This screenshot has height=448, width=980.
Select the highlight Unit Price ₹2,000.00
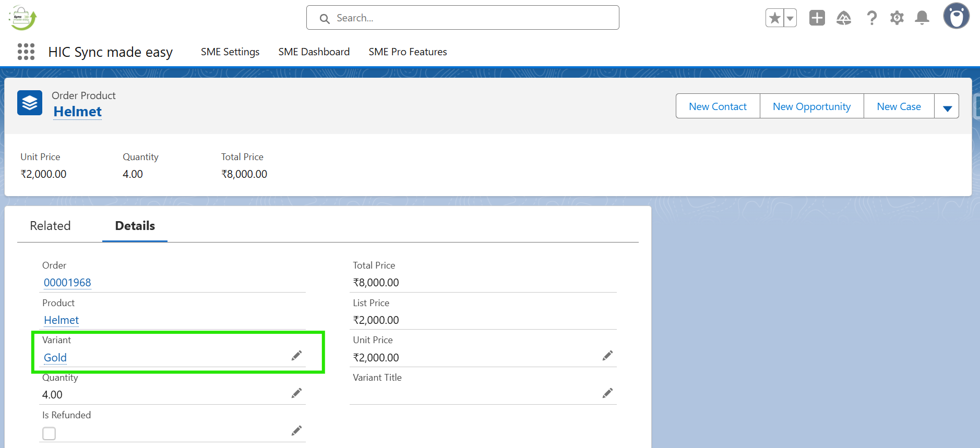pyautogui.click(x=43, y=174)
